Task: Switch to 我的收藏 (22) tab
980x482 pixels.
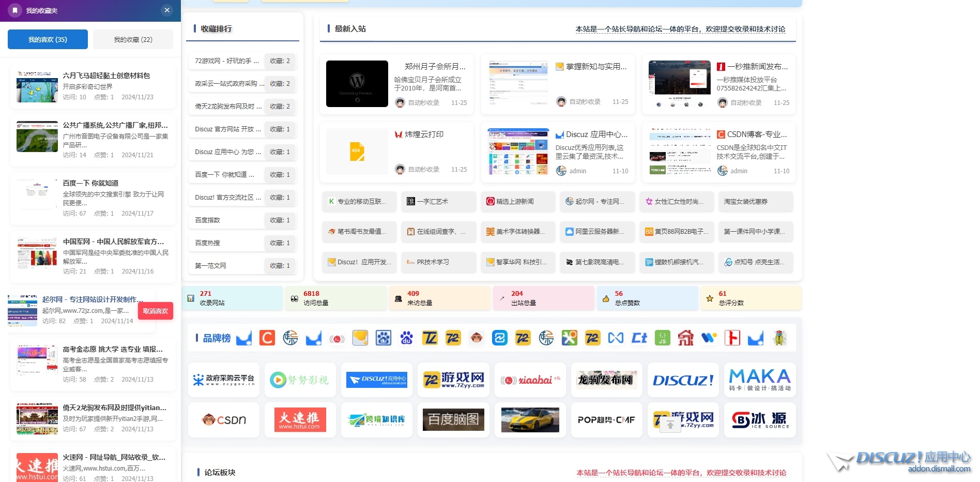Action: [x=133, y=39]
